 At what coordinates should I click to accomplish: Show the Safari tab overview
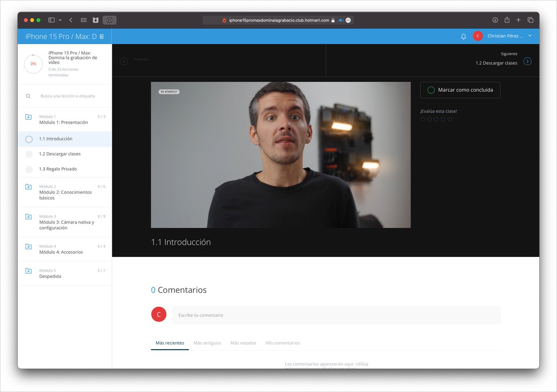531,20
